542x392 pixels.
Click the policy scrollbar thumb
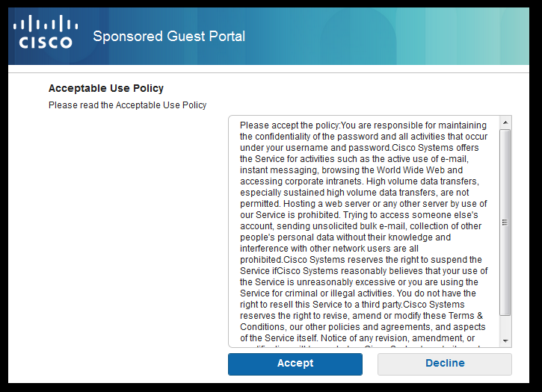pos(505,223)
